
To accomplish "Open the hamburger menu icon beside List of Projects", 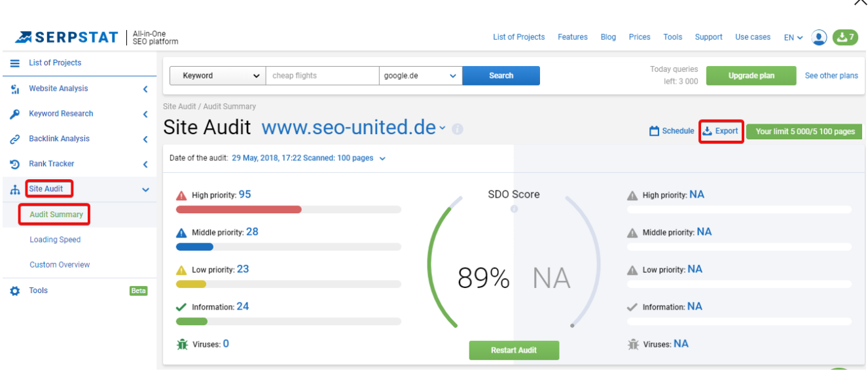I will 14,63.
